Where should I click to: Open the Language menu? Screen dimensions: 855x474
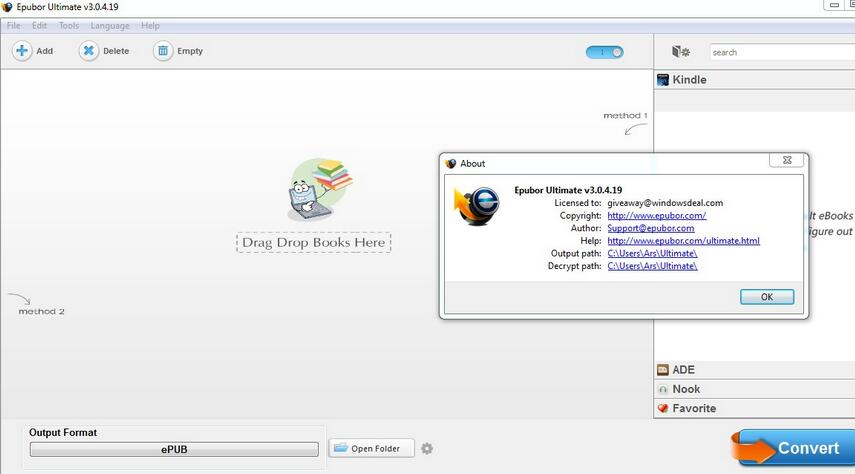point(110,26)
